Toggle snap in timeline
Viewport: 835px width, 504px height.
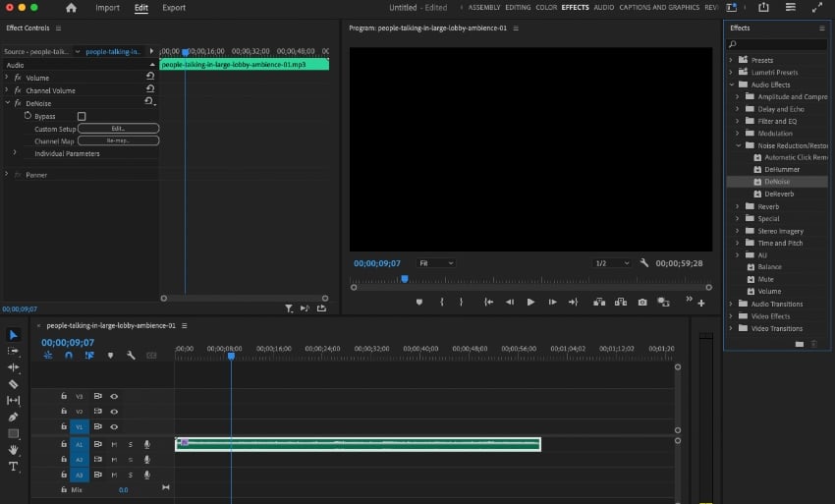coord(69,356)
